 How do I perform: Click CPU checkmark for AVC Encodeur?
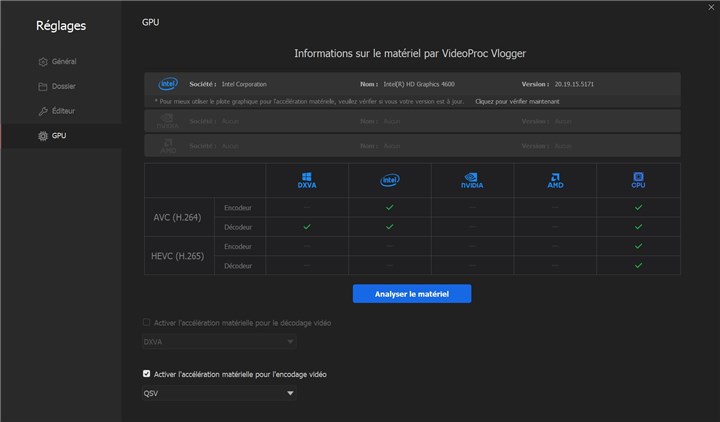[638, 208]
